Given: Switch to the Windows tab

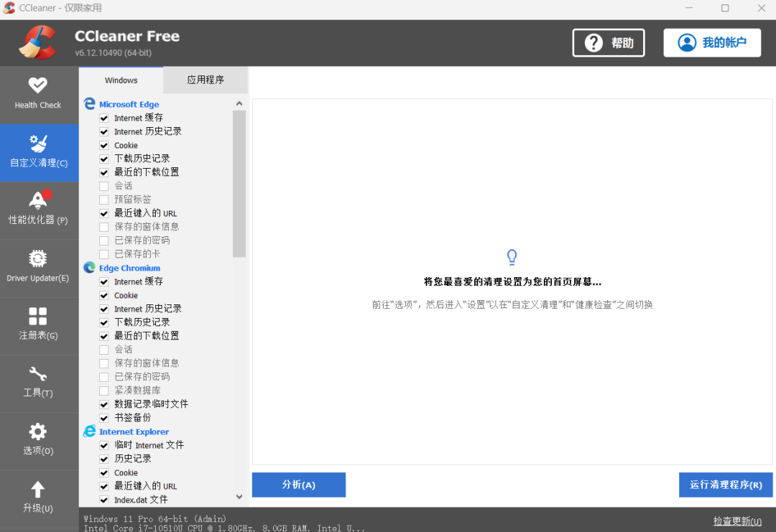Looking at the screenshot, I should pos(121,80).
